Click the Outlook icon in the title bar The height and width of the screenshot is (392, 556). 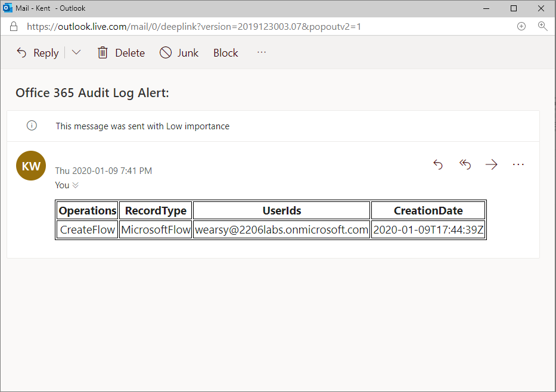(7, 8)
